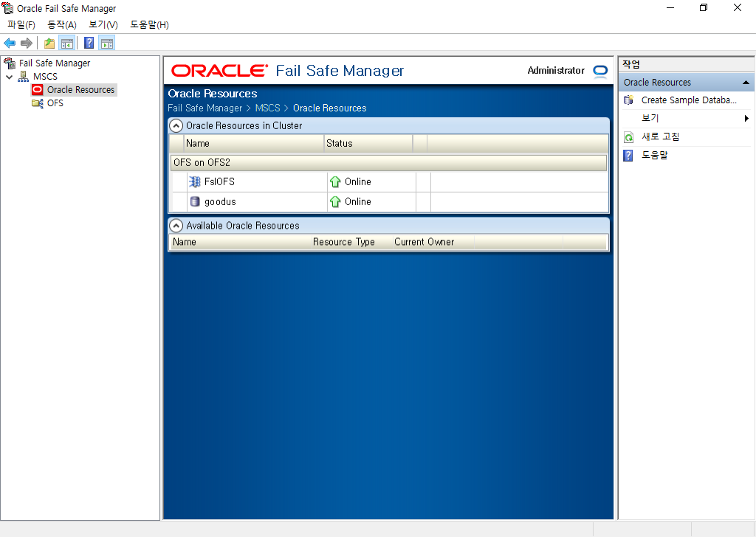The width and height of the screenshot is (756, 537).
Task: Click 새로 고침 refresh action
Action: [661, 136]
